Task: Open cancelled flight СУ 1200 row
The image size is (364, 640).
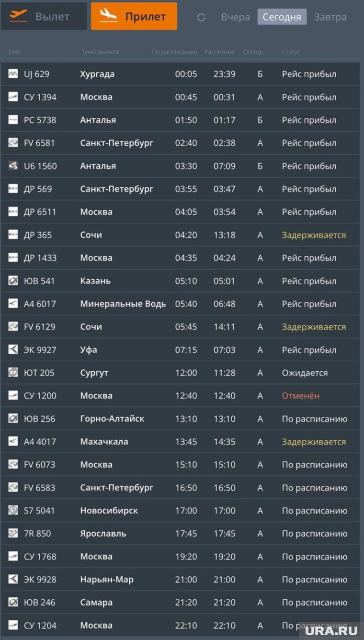Action: 180,396
